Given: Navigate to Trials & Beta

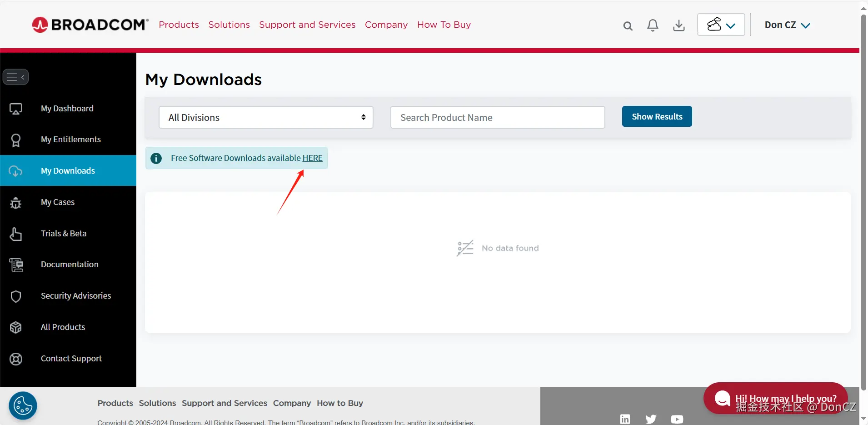Looking at the screenshot, I should 64,233.
